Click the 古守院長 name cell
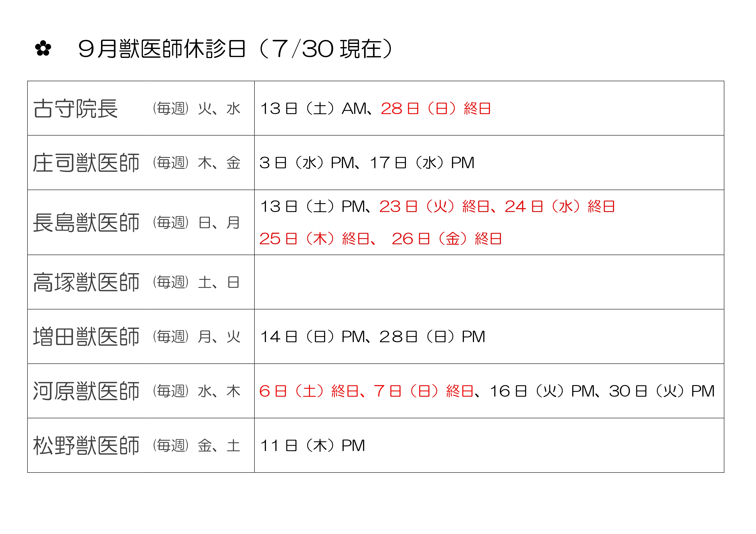This screenshot has width=756, height=534. point(141,108)
